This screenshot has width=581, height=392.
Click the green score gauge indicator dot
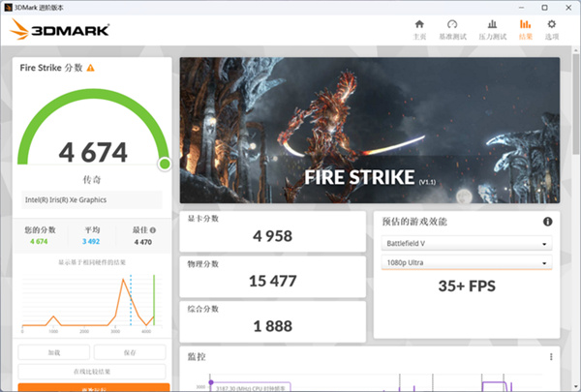(165, 164)
